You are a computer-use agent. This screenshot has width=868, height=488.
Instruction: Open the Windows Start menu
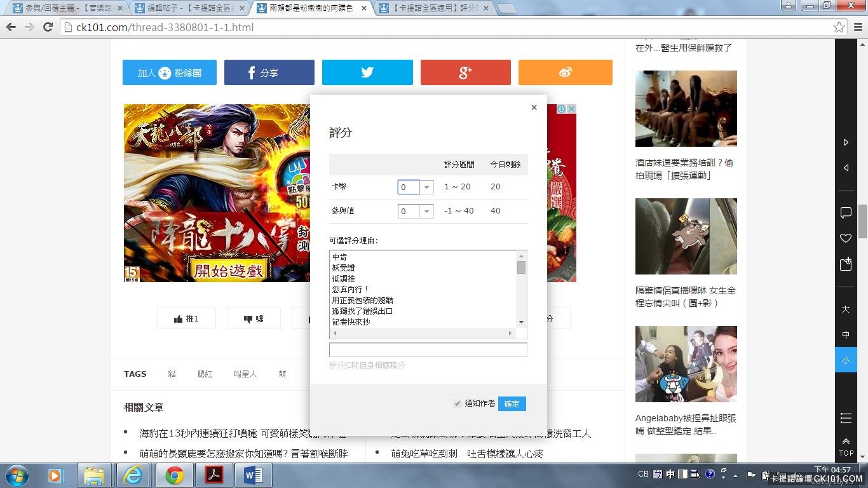[15, 475]
